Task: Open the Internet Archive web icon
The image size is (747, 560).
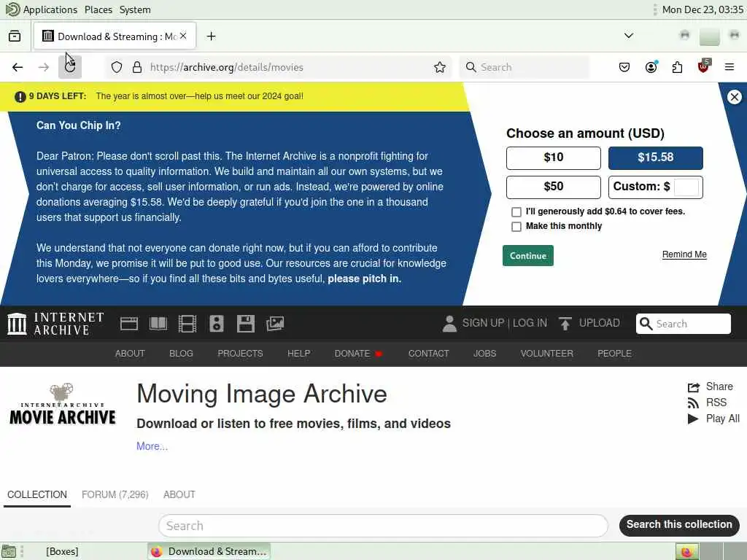Action: point(128,324)
